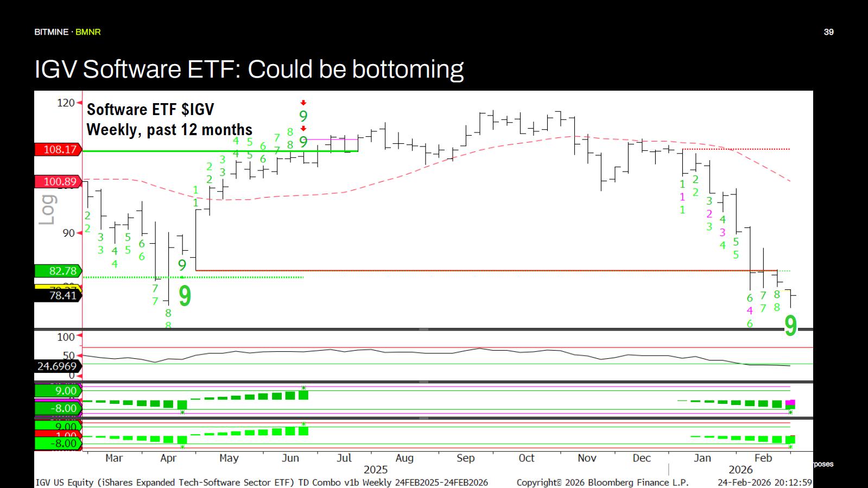Image resolution: width=868 pixels, height=488 pixels.
Task: Click the magenta bar in the TD panel
Action: point(790,403)
